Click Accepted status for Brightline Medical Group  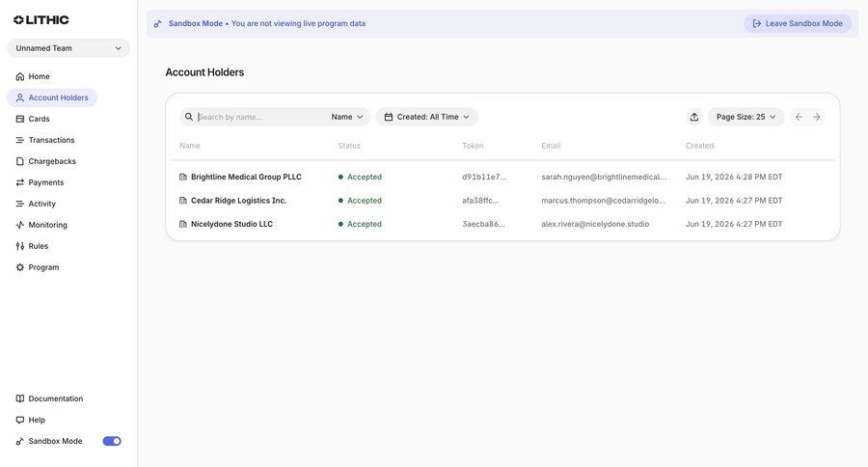[360, 177]
